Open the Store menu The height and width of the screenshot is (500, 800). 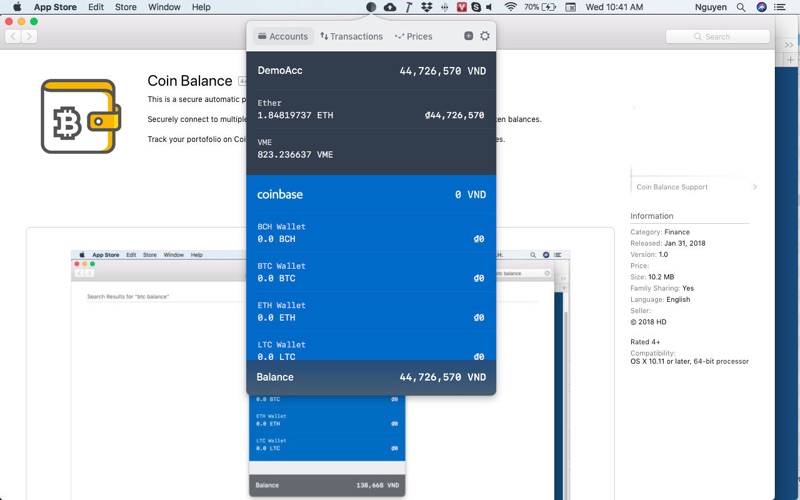[x=126, y=7]
